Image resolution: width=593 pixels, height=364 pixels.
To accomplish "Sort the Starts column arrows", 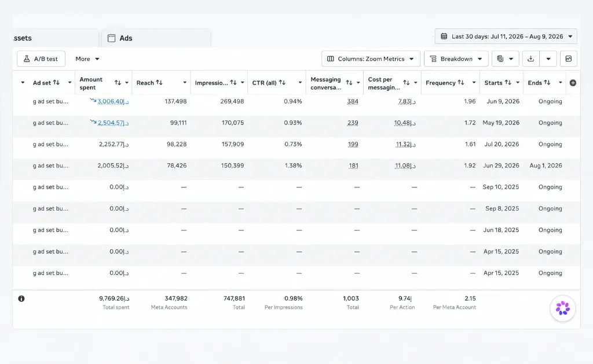I will [x=508, y=82].
